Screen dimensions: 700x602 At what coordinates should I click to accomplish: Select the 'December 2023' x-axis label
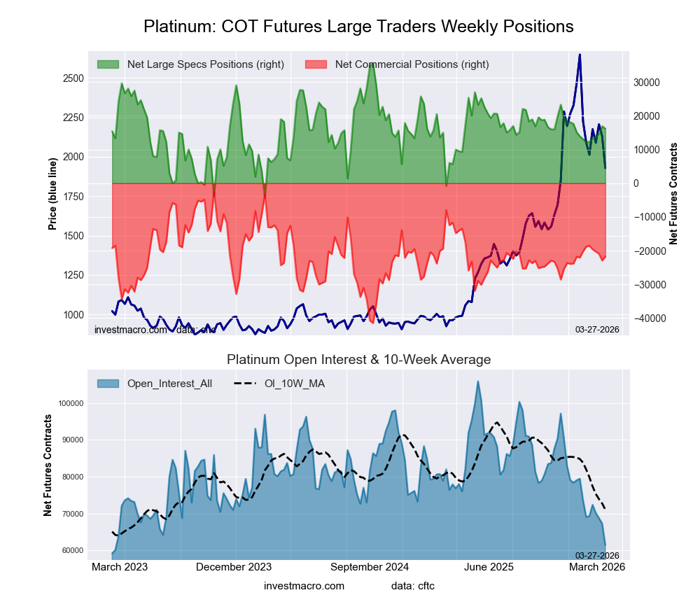[x=234, y=567]
